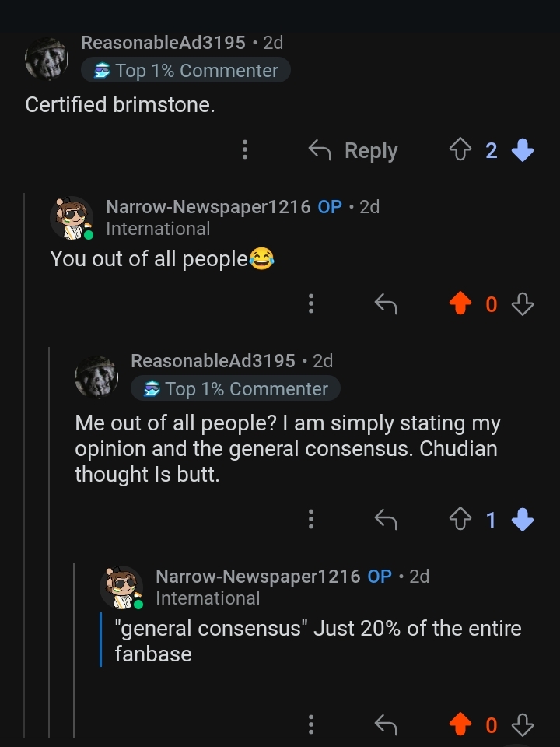
Task: Remove downvote on "Certified brimstone" comment
Action: tap(523, 149)
